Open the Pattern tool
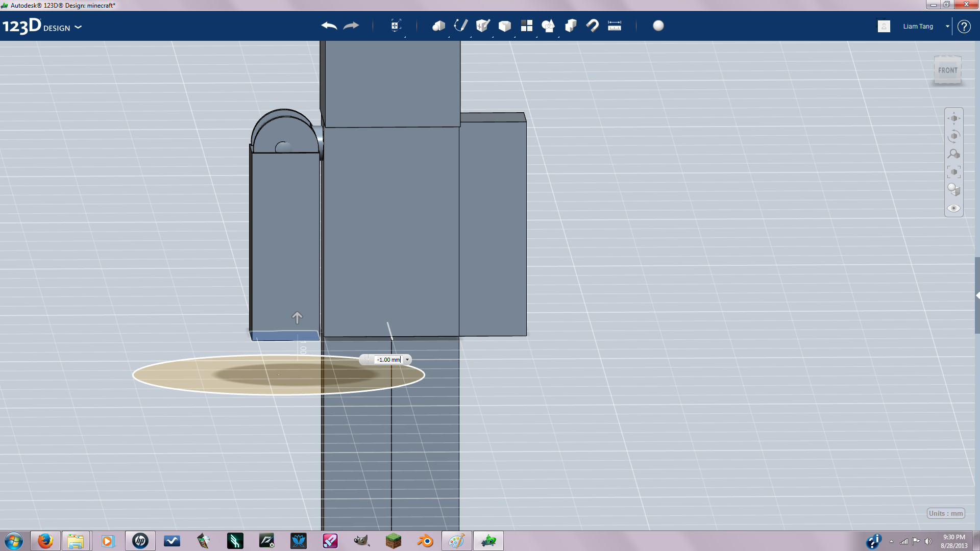Screen dimensions: 980x551 coord(527,26)
